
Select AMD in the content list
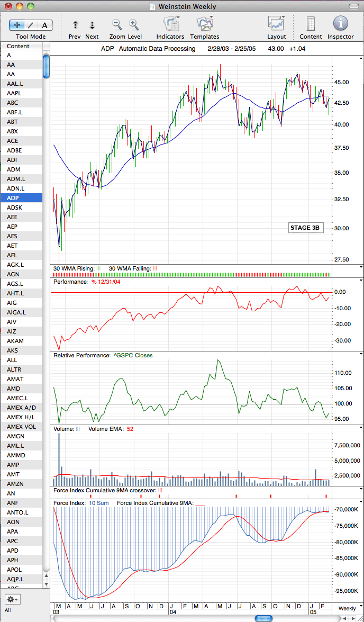point(21,389)
